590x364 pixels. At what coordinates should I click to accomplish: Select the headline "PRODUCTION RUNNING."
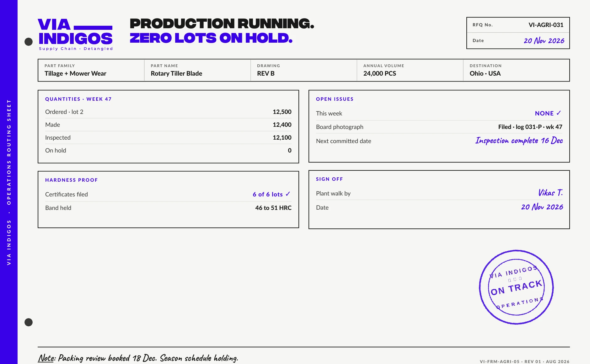click(222, 24)
